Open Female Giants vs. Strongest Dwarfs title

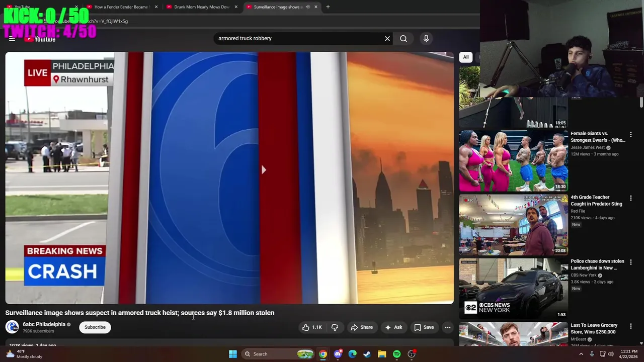tap(598, 137)
